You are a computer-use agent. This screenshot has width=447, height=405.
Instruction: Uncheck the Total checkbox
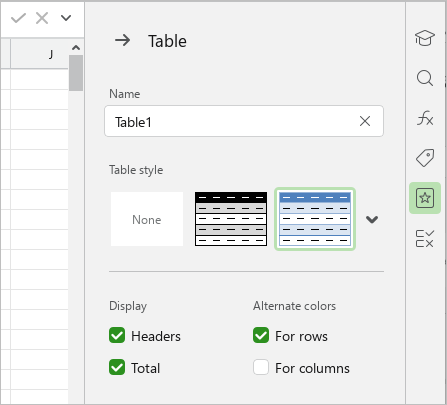tap(117, 367)
